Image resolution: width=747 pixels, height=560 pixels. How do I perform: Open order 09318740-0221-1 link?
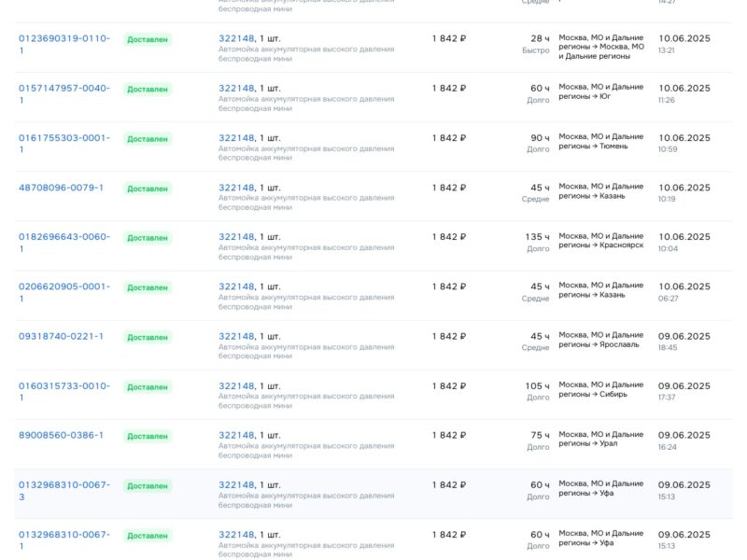(61, 336)
